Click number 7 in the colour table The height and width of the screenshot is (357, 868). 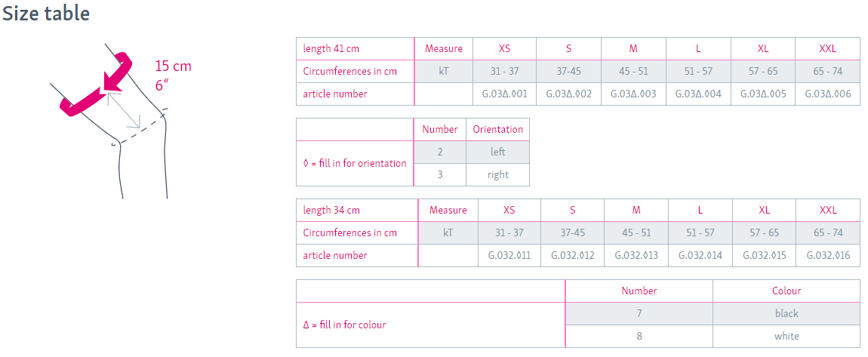coord(639,313)
